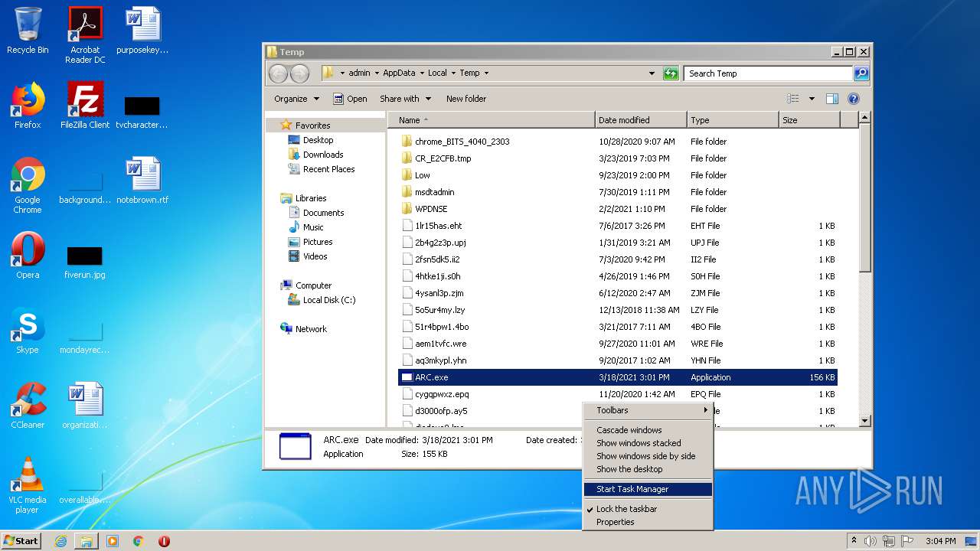
Task: Select Local Disk (C:) in navigation
Action: click(x=328, y=300)
